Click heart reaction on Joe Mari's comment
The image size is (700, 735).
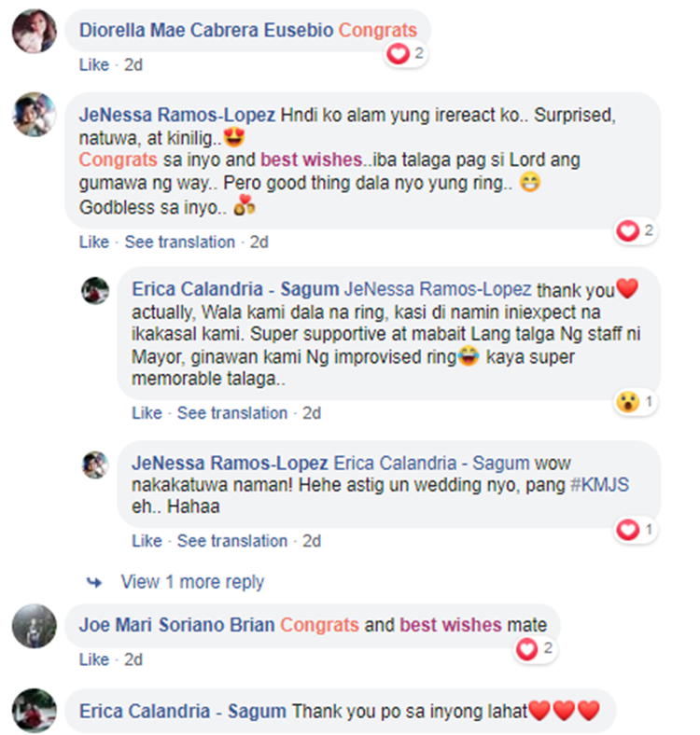pos(527,649)
